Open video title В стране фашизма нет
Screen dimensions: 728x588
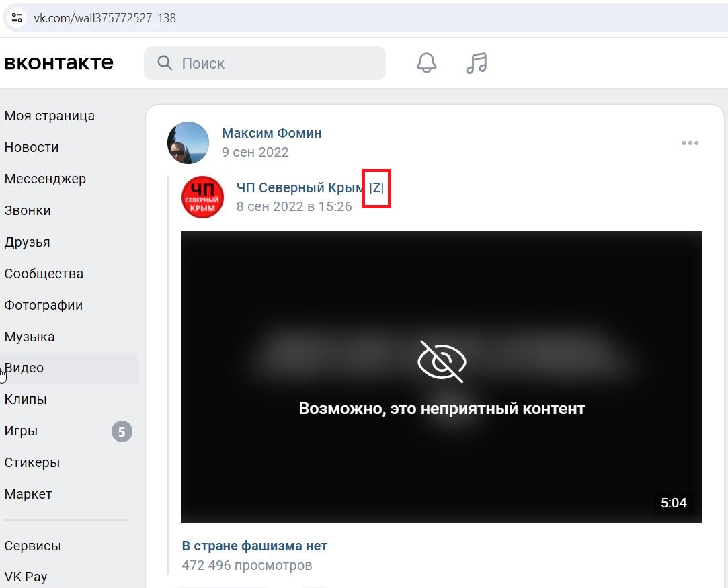pos(254,546)
